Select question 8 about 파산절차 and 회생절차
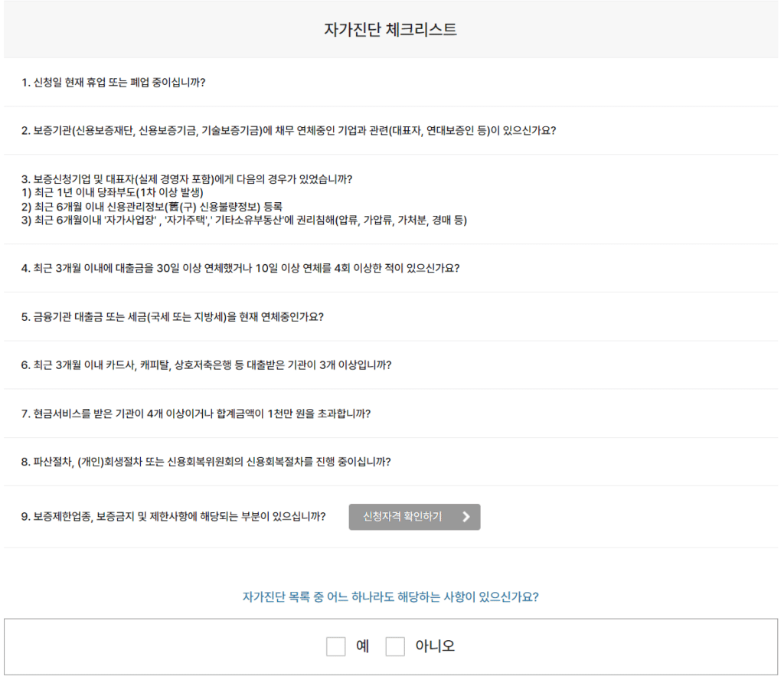The height and width of the screenshot is (683, 784). click(206, 462)
